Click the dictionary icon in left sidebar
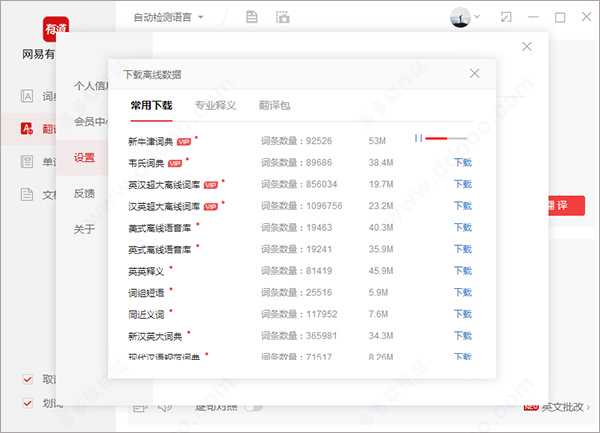 pos(27,96)
